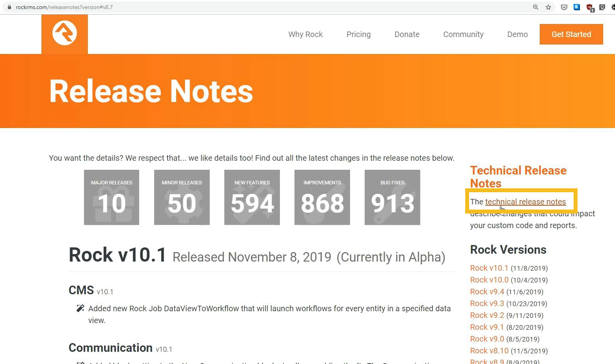Click the magic wand icon beside DataViewToWorkflow note
Image resolution: width=615 pixels, height=364 pixels.
(x=80, y=308)
